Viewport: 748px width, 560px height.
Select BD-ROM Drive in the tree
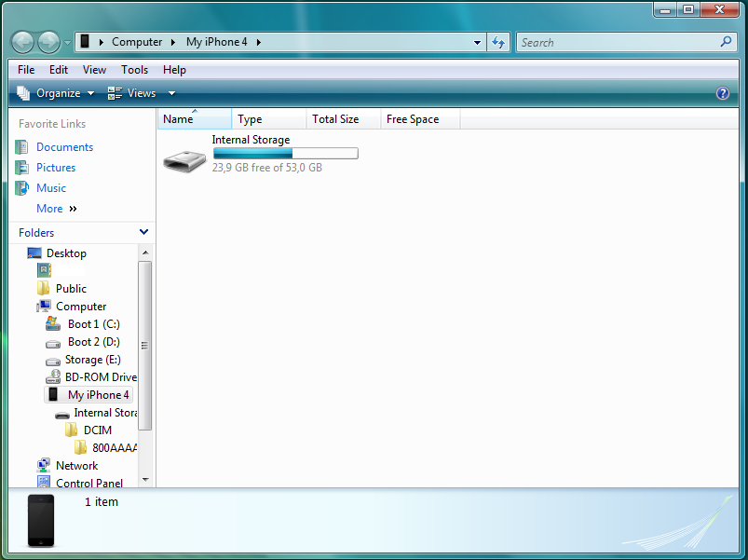pos(101,376)
